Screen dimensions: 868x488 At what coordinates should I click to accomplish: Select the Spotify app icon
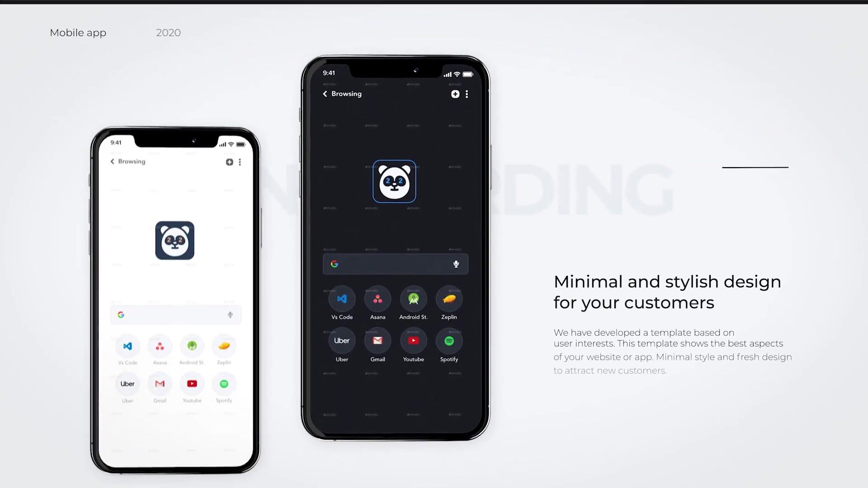click(449, 341)
